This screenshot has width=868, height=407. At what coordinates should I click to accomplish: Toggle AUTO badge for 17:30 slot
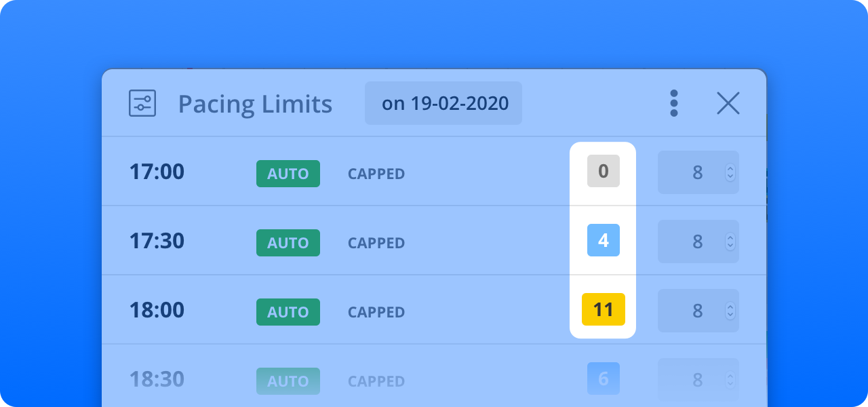(288, 243)
